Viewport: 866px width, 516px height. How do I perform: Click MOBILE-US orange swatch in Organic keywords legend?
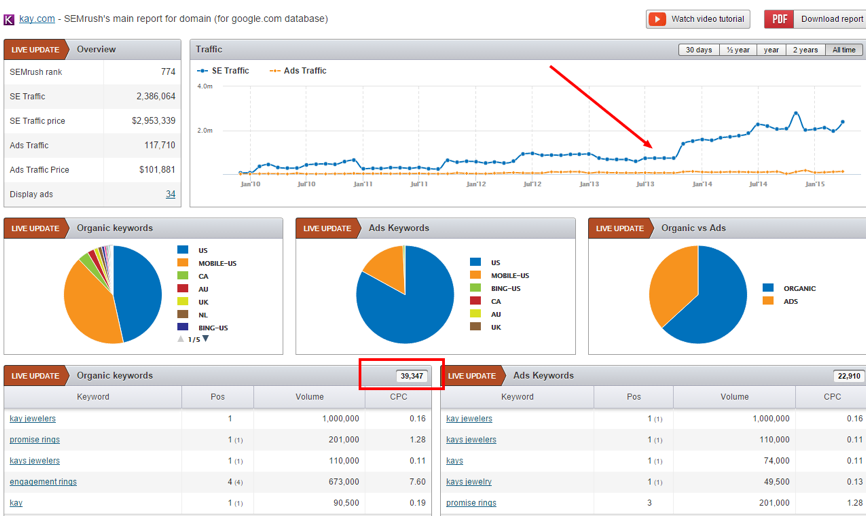183,263
